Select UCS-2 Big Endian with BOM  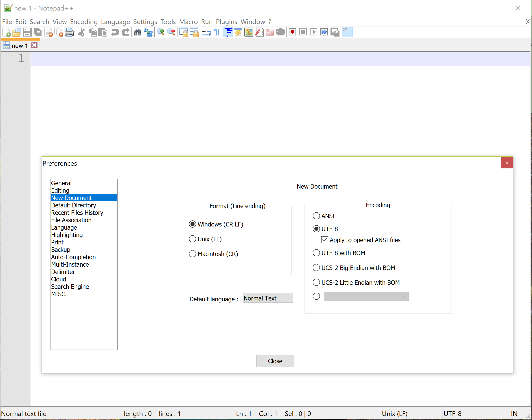click(354, 268)
